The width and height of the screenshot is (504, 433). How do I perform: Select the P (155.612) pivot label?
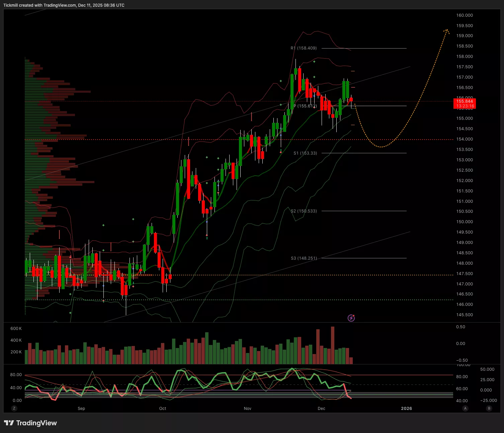pyautogui.click(x=305, y=106)
